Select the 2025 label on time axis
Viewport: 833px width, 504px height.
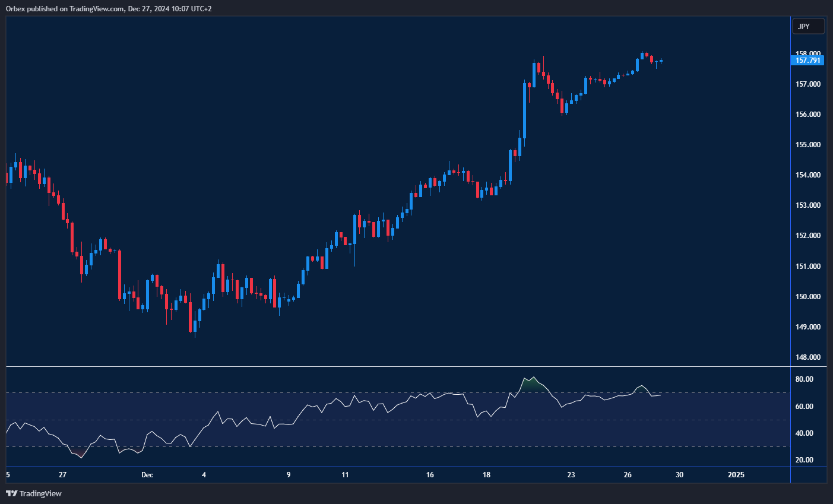[x=736, y=475]
